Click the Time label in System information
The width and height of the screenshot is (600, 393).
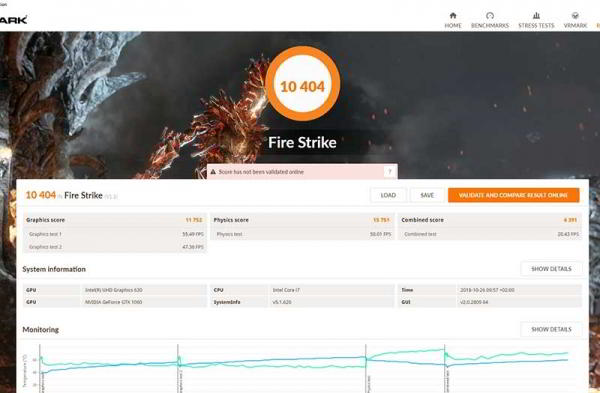(x=407, y=290)
